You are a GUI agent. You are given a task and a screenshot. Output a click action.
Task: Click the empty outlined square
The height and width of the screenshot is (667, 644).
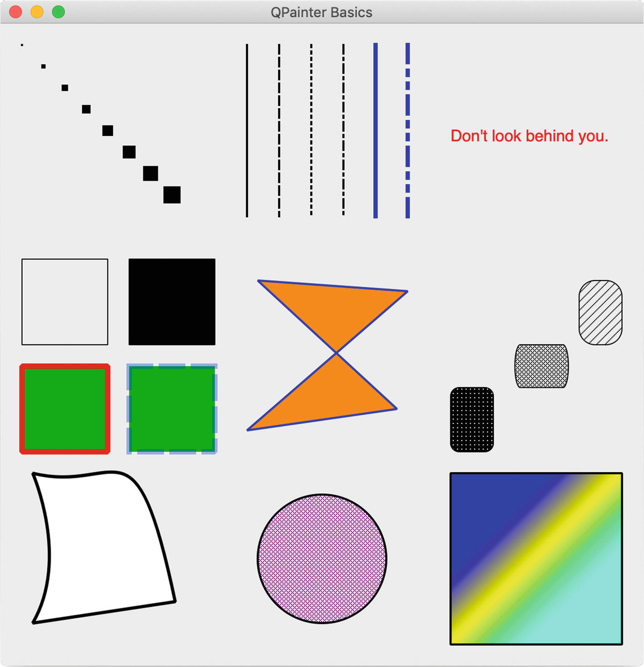65,302
